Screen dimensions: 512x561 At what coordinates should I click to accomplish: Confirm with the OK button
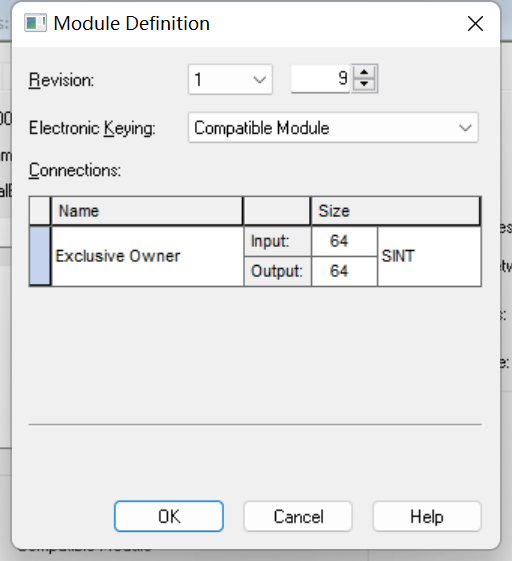(169, 516)
